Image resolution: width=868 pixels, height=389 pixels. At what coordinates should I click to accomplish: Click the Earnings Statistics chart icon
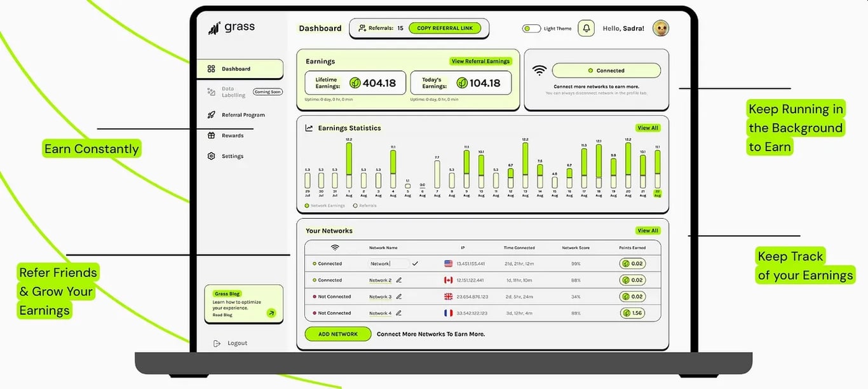[309, 128]
